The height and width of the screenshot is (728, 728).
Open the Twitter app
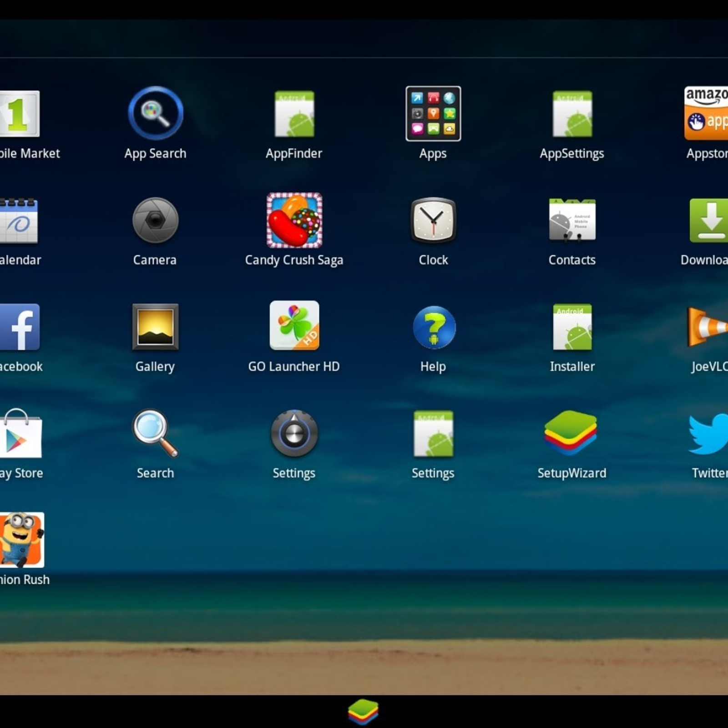point(708,434)
